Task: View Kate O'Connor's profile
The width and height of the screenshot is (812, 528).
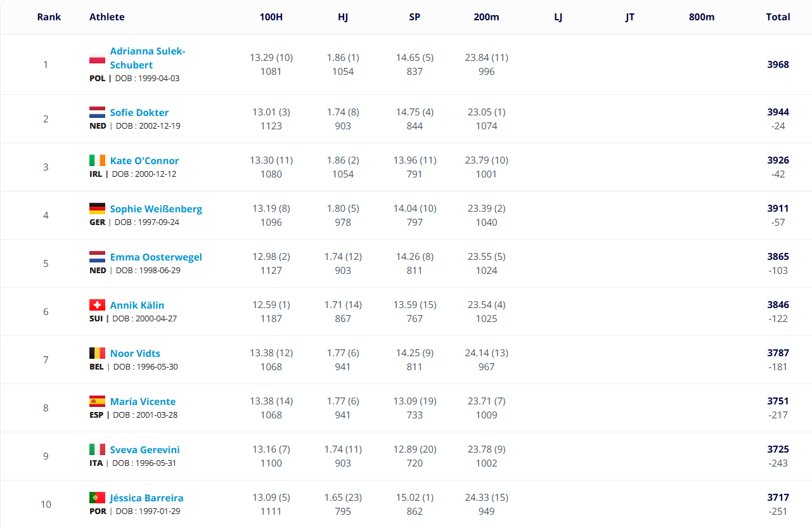Action: point(145,161)
